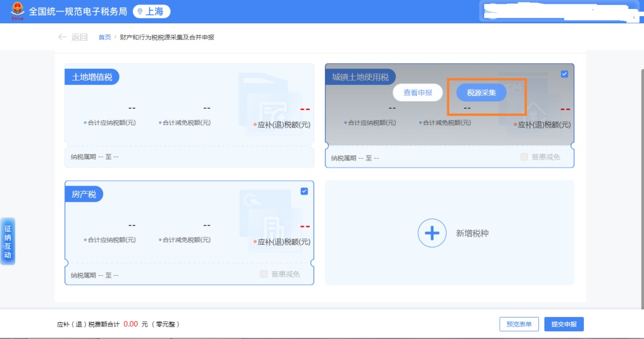The image size is (644, 339).
Task: Click 新增税种 label
Action: [x=472, y=233]
